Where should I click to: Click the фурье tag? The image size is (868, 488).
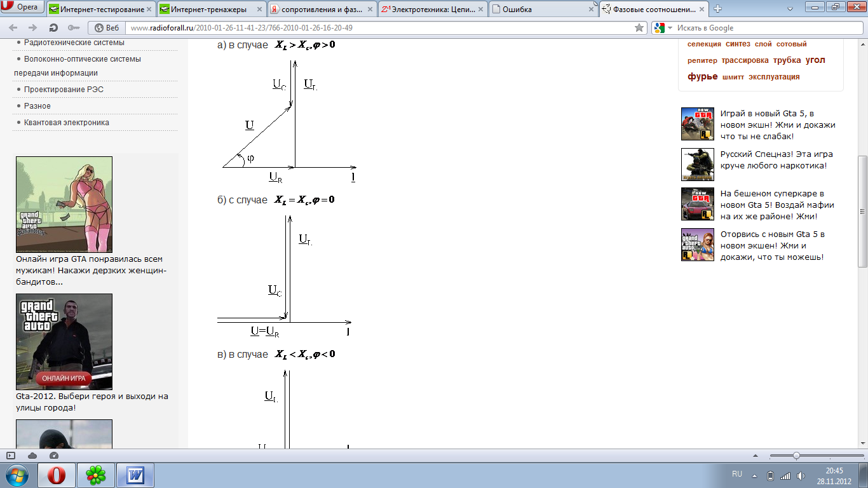703,76
